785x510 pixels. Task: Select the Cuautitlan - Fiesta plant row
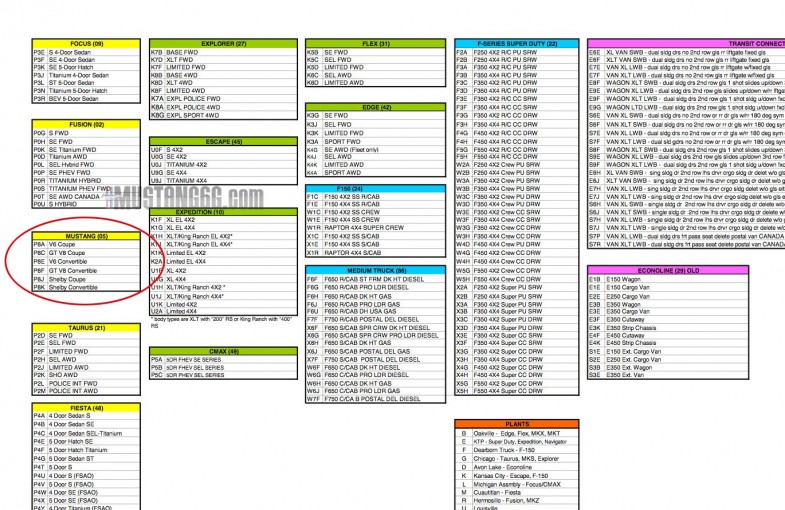tap(517, 492)
